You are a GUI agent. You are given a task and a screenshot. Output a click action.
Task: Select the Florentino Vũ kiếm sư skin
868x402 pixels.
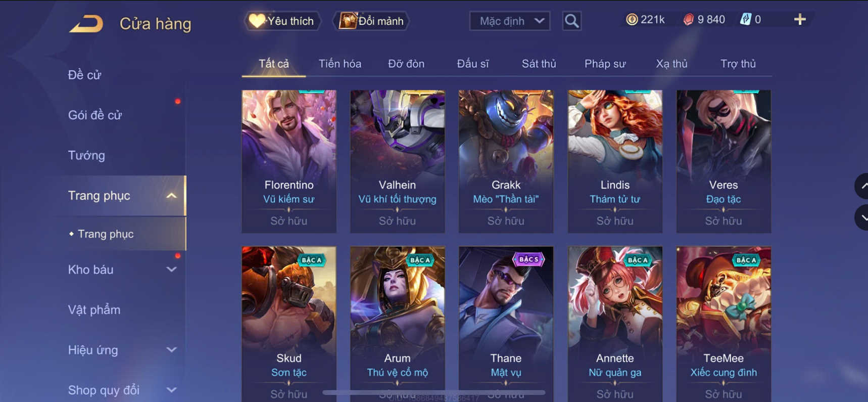(x=289, y=161)
